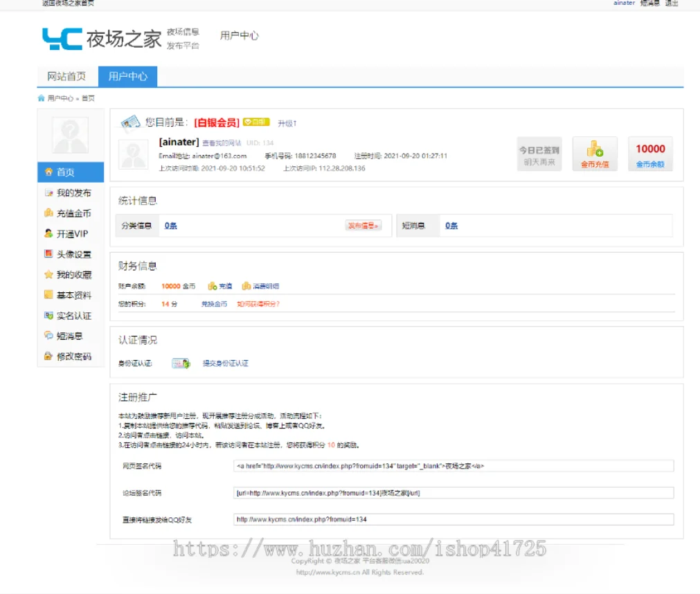Click the 发布信息 button
The image size is (700, 594).
coord(364,226)
